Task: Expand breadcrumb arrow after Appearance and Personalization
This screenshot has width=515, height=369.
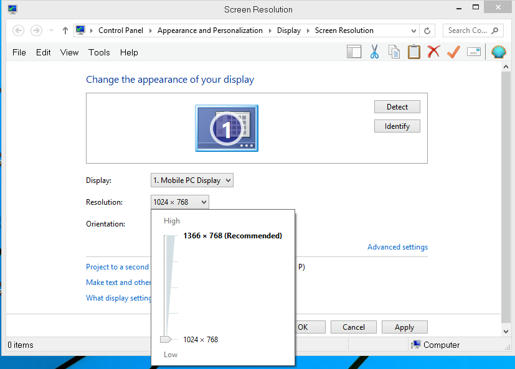Action: [x=270, y=31]
